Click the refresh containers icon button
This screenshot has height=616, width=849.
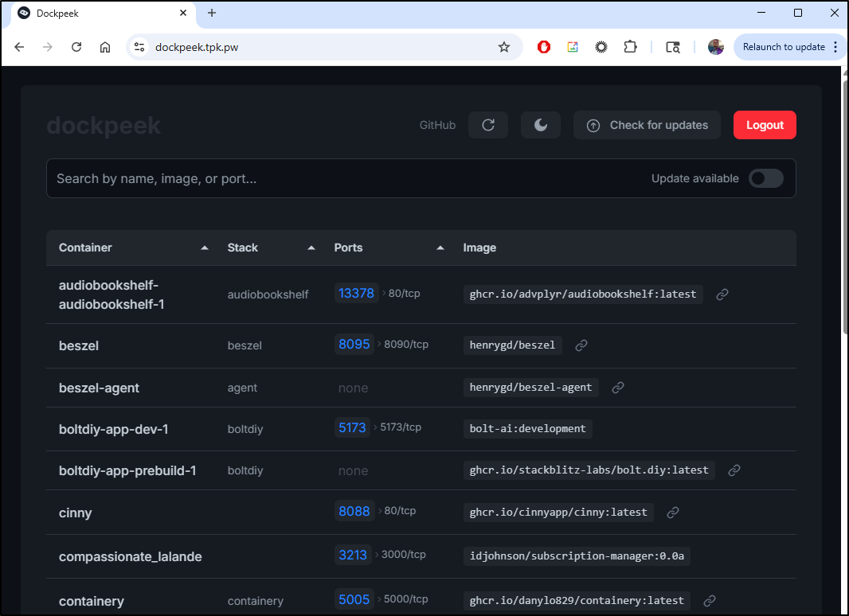[488, 125]
